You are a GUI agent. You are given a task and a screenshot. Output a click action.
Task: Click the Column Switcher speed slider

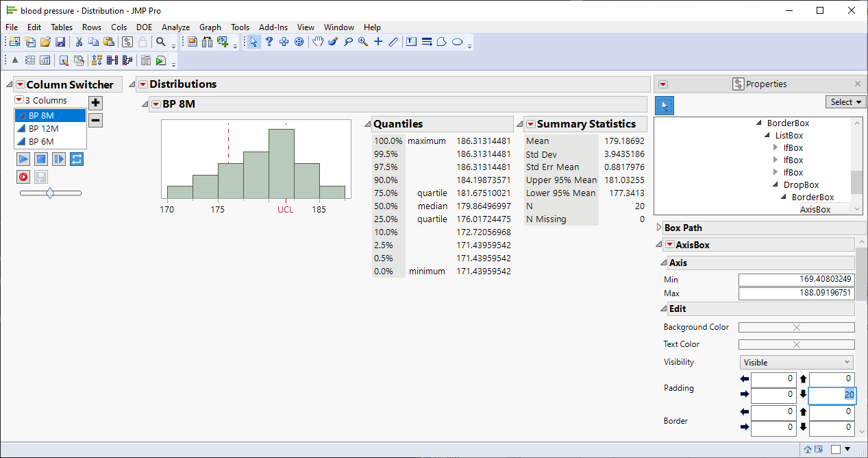pos(50,193)
